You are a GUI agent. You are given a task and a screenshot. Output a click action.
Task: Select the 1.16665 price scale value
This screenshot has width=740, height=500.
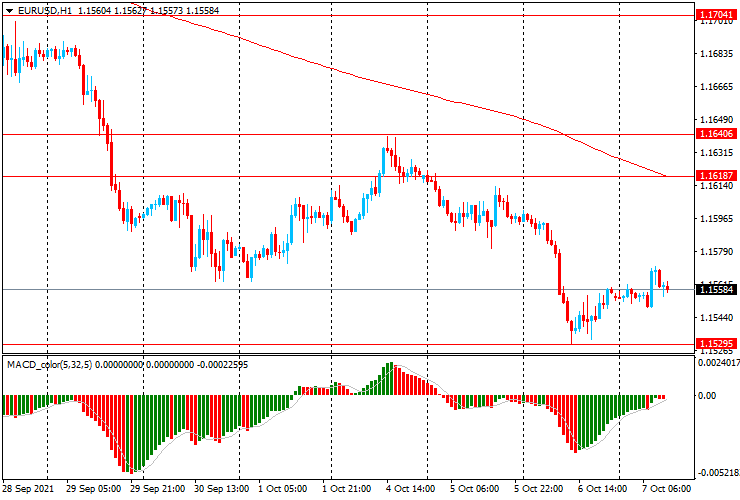point(717,87)
